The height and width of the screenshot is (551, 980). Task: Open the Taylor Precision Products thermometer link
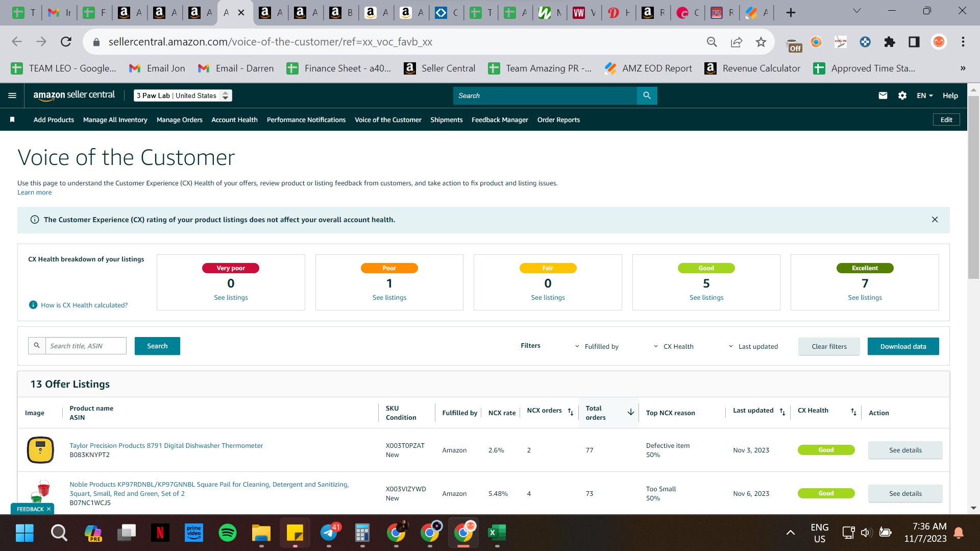(166, 445)
